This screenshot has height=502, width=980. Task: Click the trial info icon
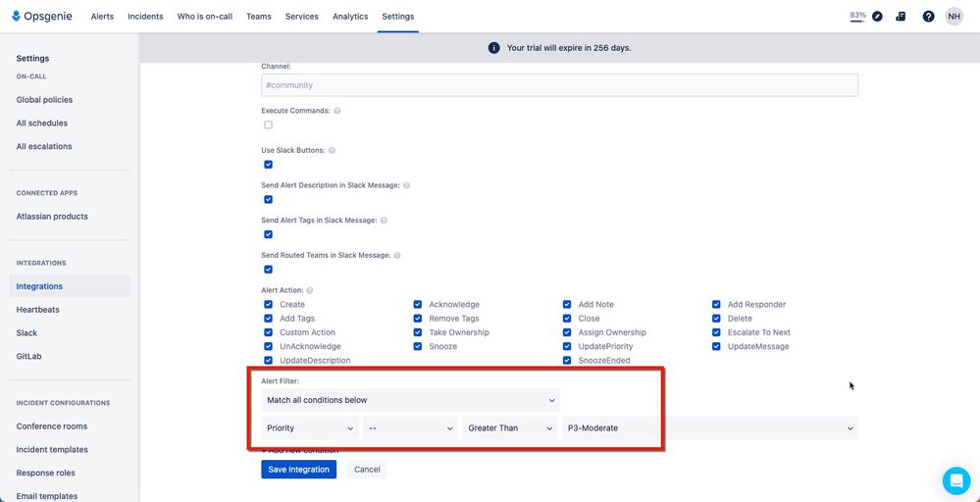tap(493, 48)
